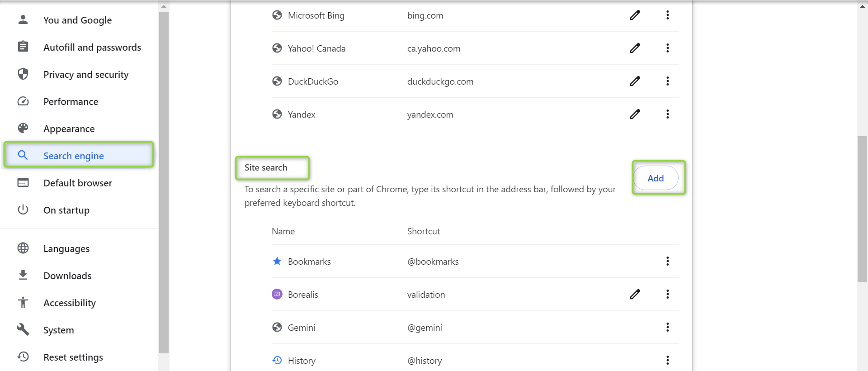Click the pencil edit icon for Microsoft Bing
Image resolution: width=868 pixels, height=371 pixels.
pos(635,15)
